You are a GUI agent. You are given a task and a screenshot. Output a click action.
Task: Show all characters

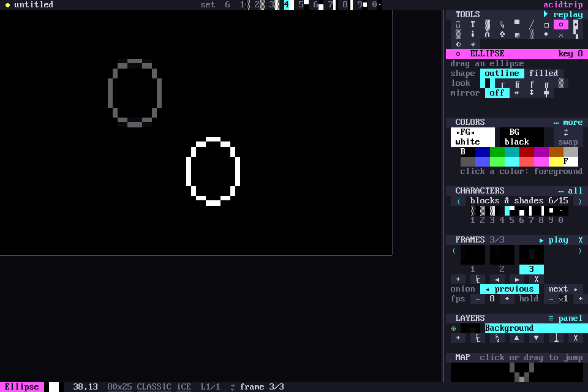pyautogui.click(x=570, y=190)
